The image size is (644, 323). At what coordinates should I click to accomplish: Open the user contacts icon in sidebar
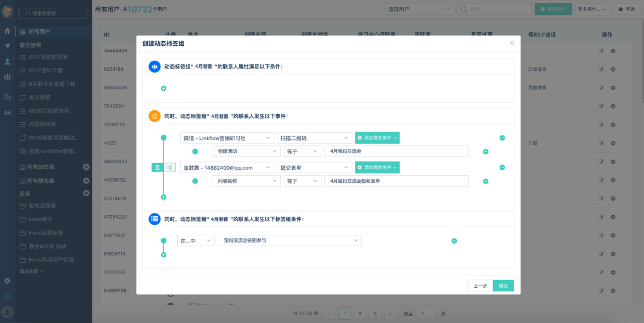click(x=7, y=61)
